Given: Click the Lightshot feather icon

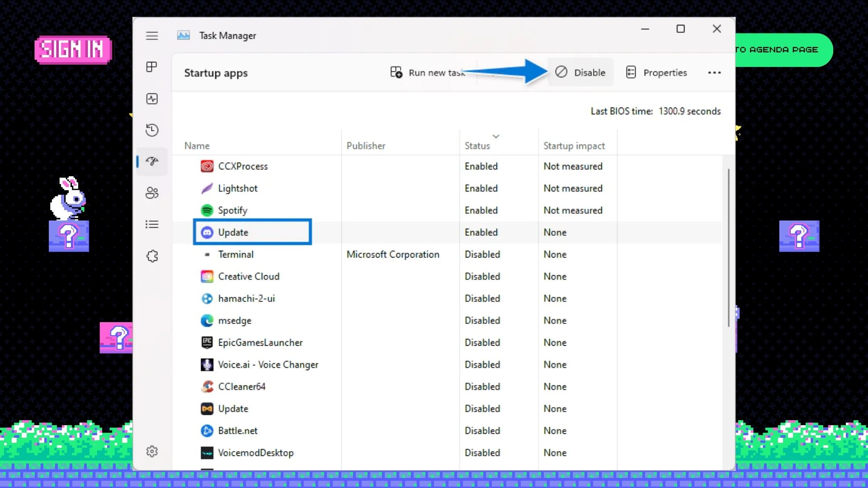Looking at the screenshot, I should [x=207, y=188].
